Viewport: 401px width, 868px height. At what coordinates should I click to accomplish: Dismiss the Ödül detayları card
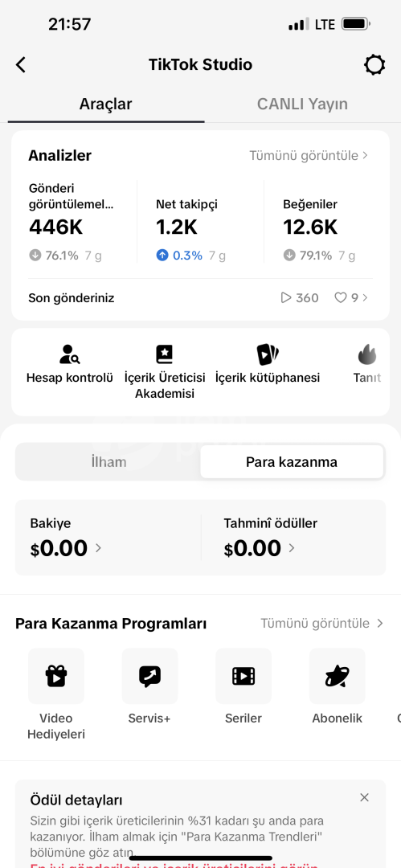364,797
